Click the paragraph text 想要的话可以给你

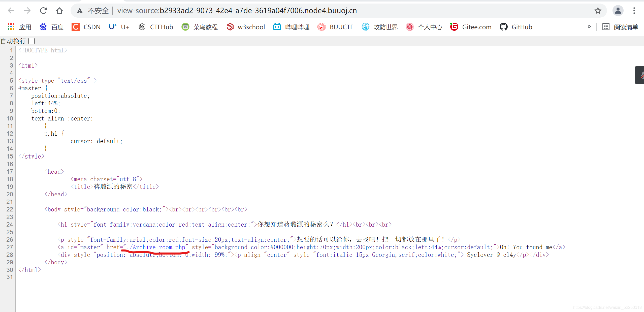click(x=323, y=239)
